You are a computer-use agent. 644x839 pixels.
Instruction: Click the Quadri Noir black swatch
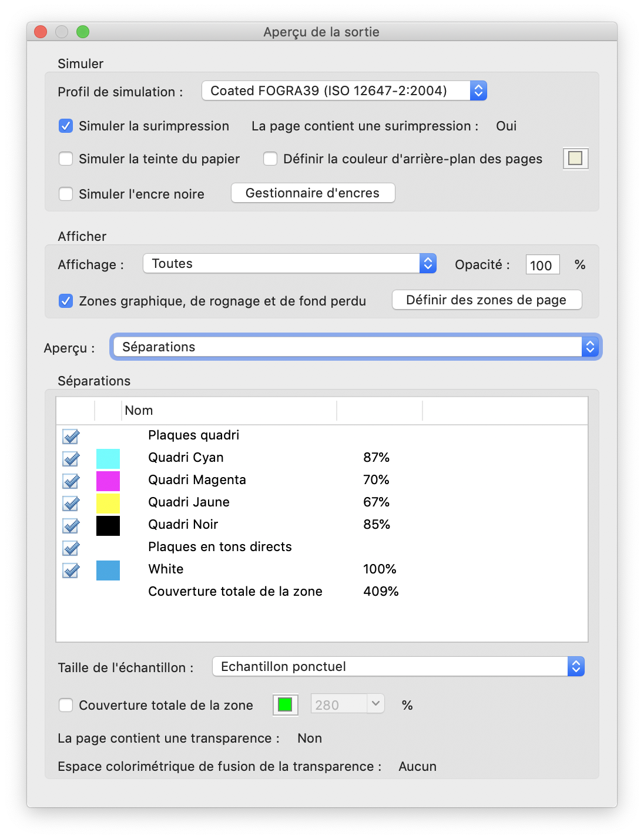(108, 525)
